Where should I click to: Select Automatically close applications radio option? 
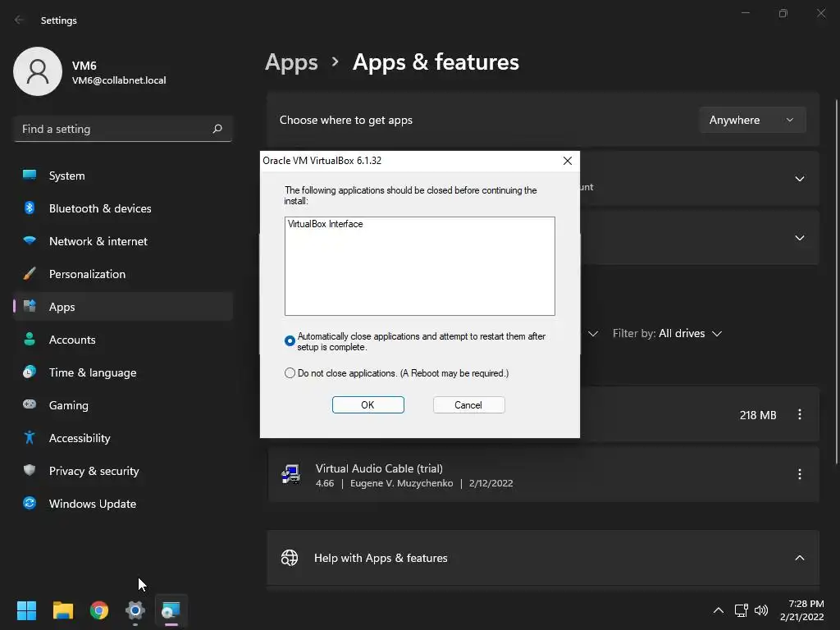click(290, 341)
